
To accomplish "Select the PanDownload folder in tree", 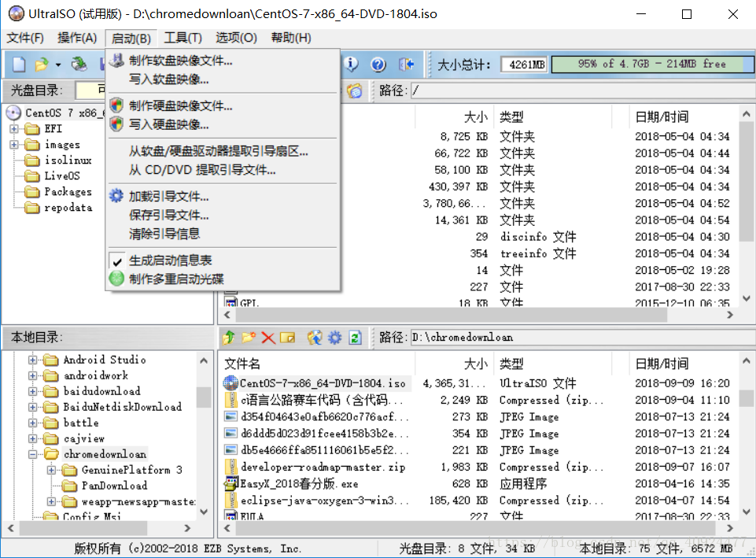I will 114,486.
